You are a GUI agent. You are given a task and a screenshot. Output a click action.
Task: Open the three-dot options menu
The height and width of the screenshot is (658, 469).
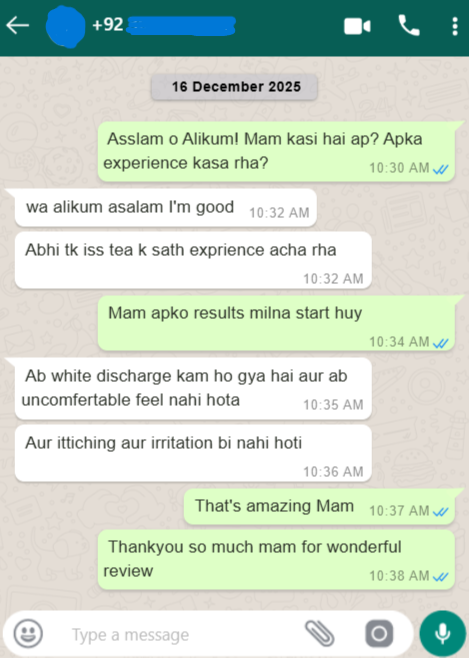point(455,26)
